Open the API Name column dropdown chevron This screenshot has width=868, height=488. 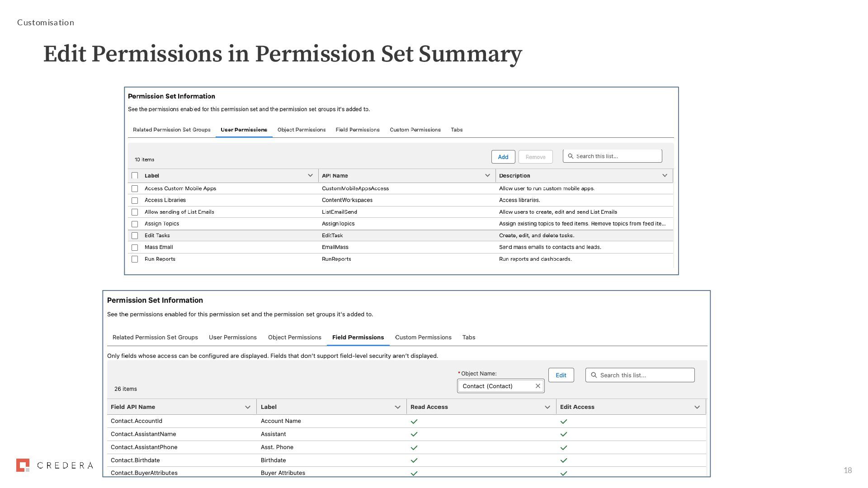pos(487,175)
